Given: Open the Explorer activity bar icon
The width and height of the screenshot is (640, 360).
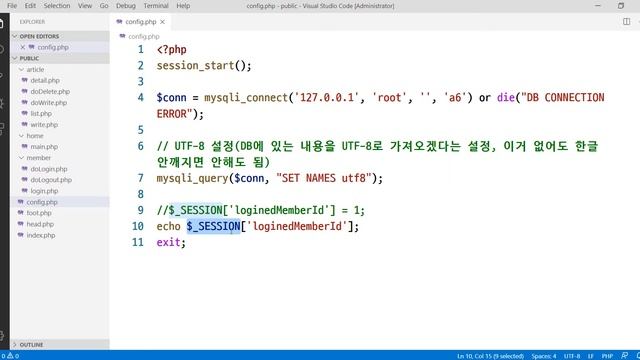Looking at the screenshot, I should (2, 23).
